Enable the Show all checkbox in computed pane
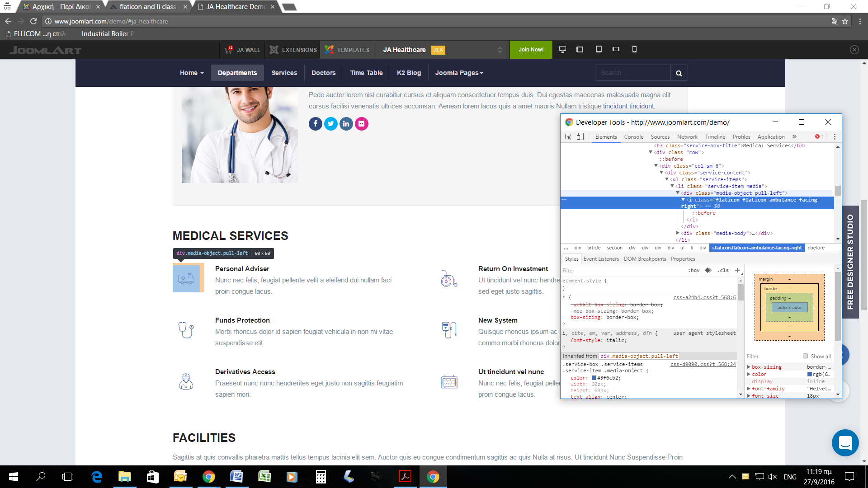Screen dimensions: 868x488 [805, 356]
